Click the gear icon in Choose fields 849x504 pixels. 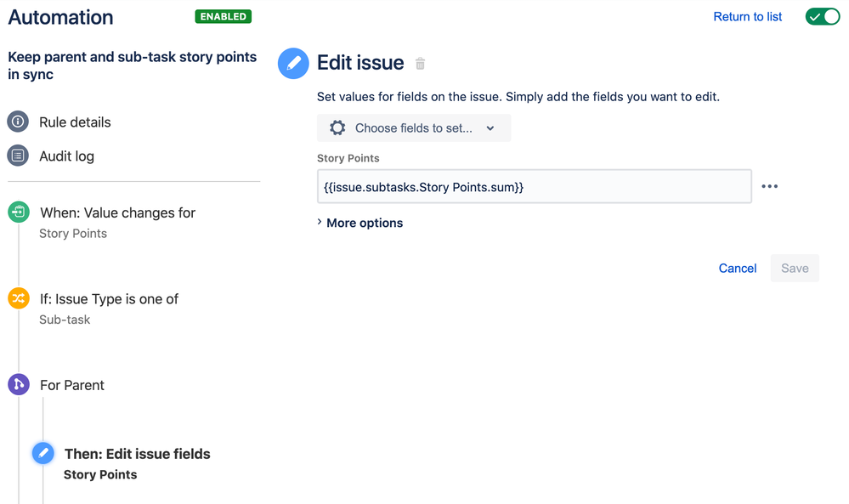tap(337, 127)
